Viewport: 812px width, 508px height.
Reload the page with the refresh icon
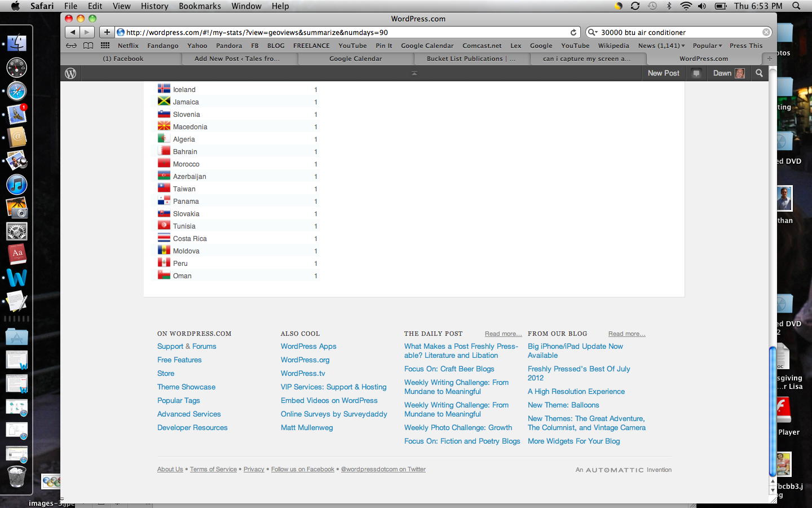click(x=573, y=33)
